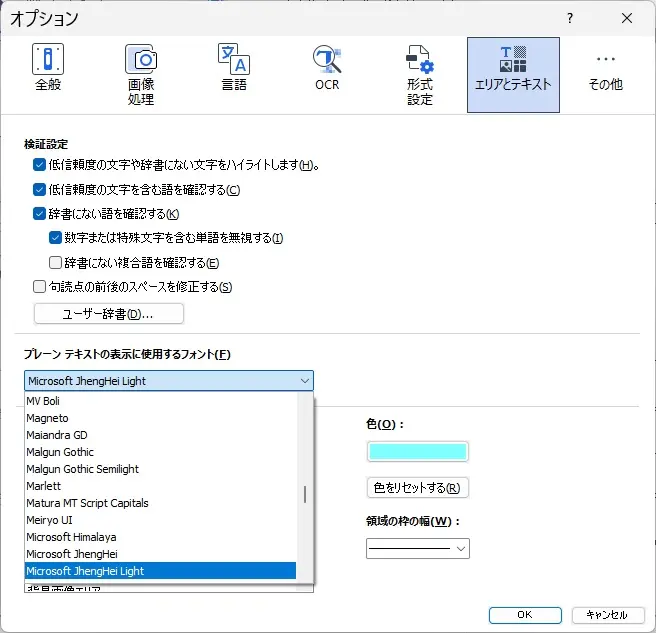Pick the Magneto font
This screenshot has width=656, height=633.
pyautogui.click(x=161, y=418)
